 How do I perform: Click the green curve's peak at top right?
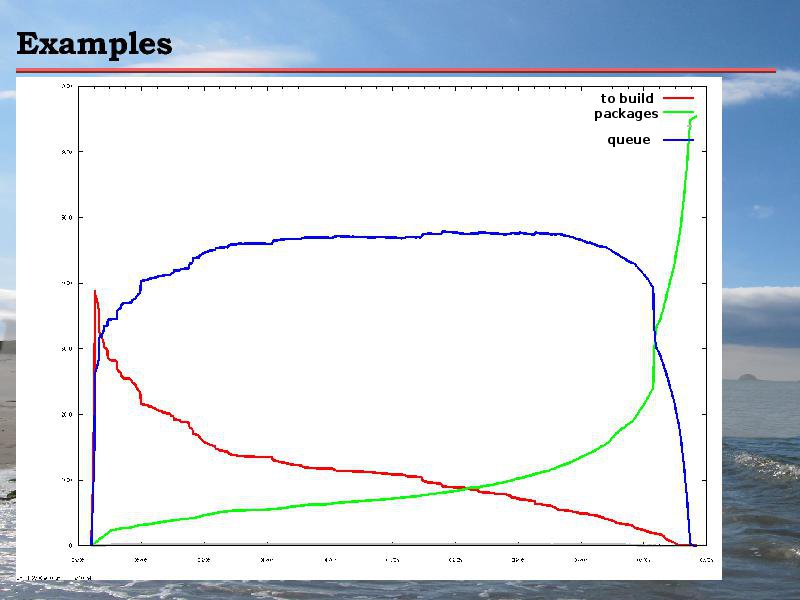click(x=693, y=118)
